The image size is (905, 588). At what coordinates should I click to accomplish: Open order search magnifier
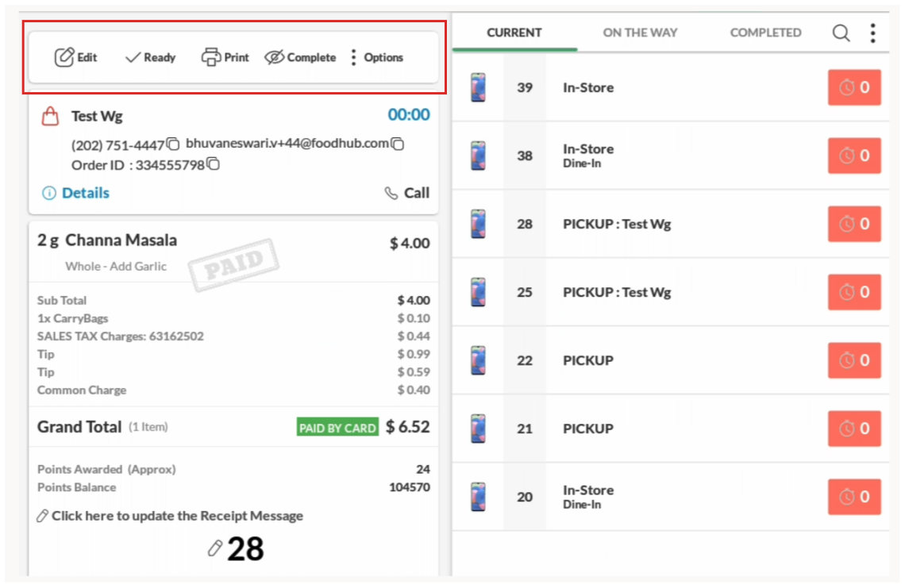[841, 33]
